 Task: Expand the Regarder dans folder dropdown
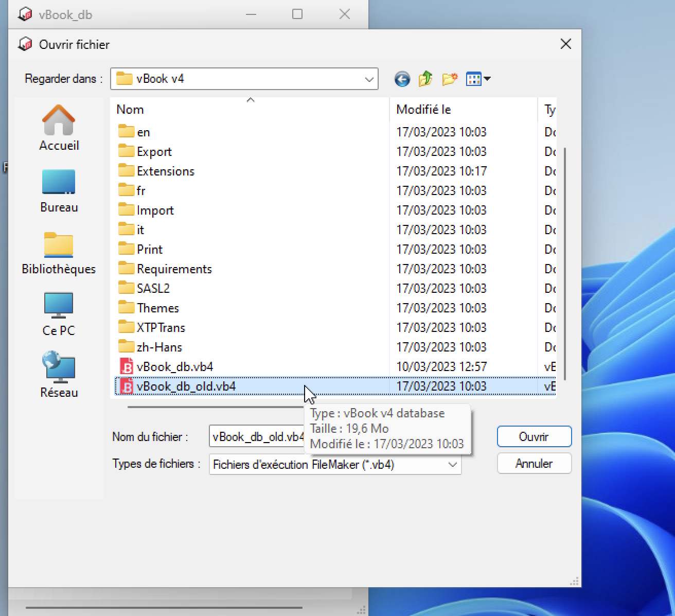pos(369,79)
